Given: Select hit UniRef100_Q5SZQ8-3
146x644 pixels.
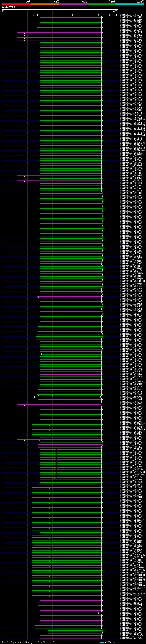Looking at the screenshot, I should tap(132, 281).
